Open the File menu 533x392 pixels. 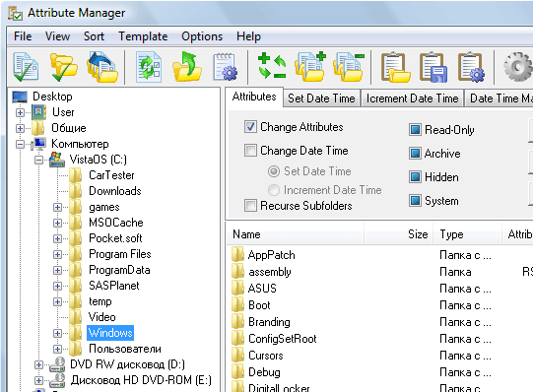pos(23,36)
